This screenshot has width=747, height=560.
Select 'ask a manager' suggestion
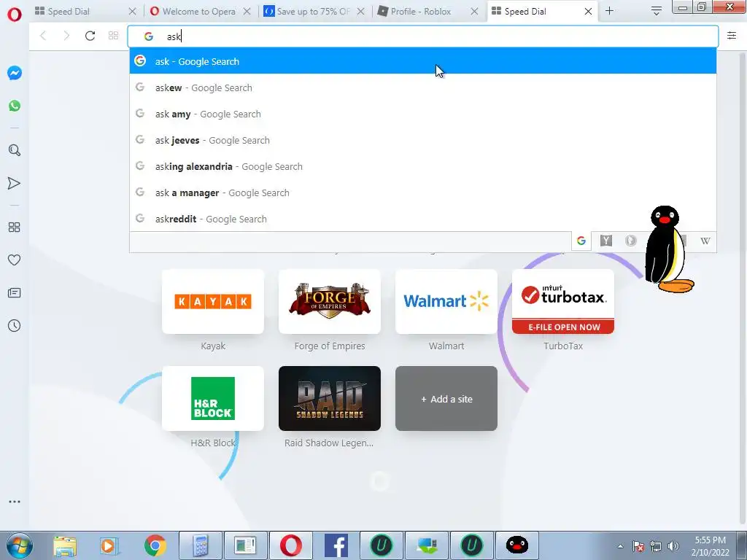pyautogui.click(x=423, y=192)
